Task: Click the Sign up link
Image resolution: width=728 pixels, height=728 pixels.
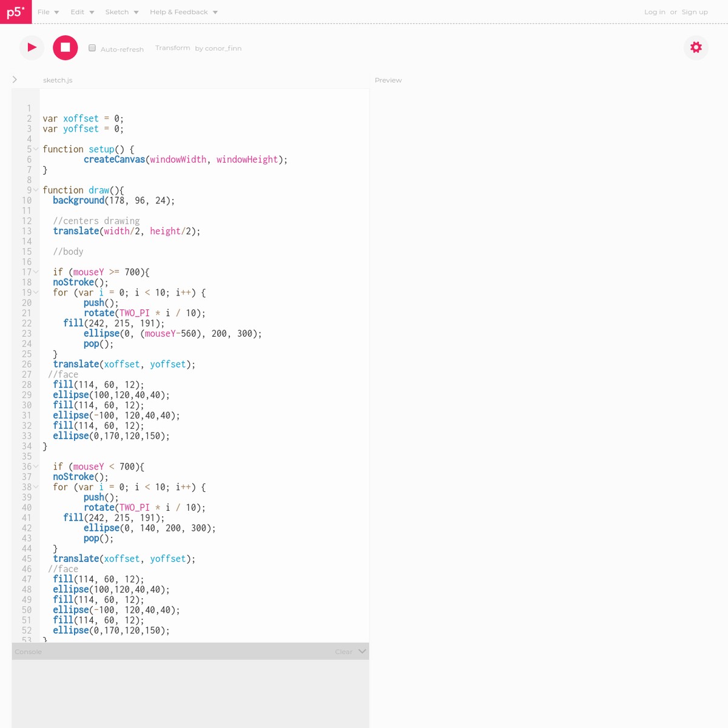Action: (695, 12)
